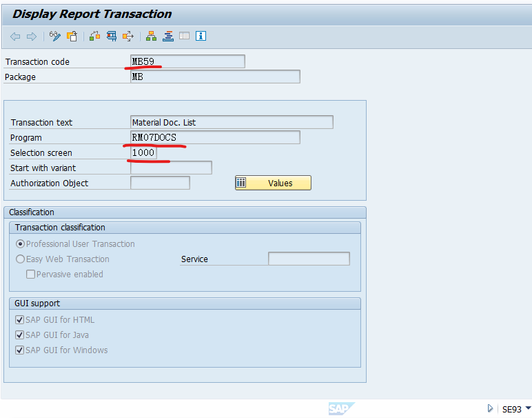
Task: Click the Authorization Object field
Action: (x=160, y=183)
